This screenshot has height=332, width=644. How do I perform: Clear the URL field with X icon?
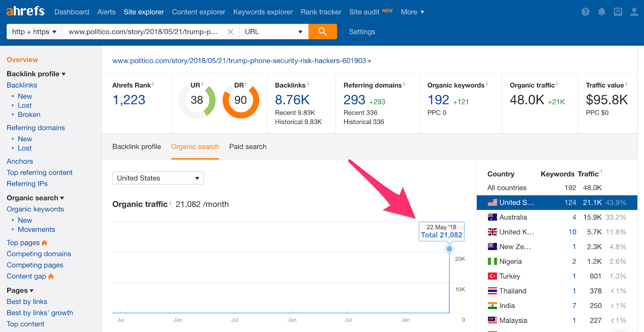click(230, 32)
